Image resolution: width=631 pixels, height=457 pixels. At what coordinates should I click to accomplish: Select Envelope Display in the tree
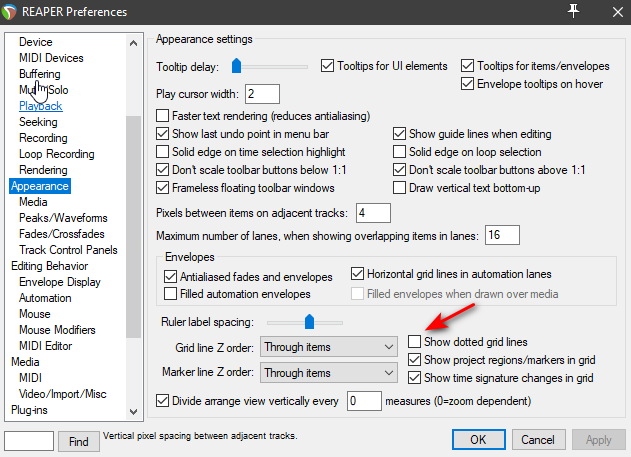(x=60, y=282)
